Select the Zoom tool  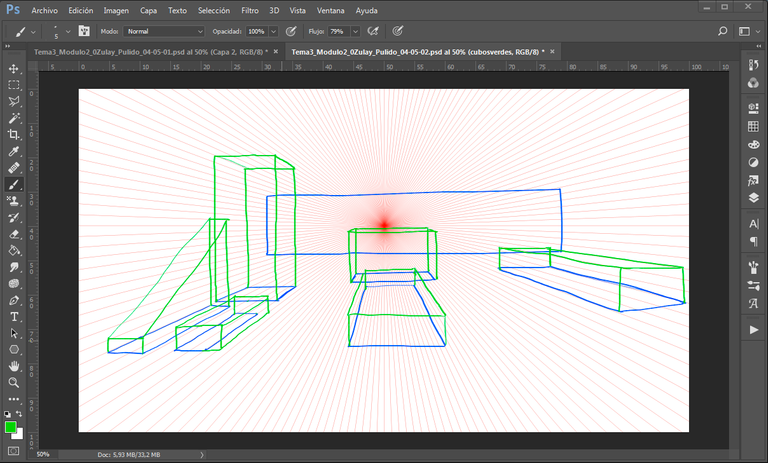[14, 383]
